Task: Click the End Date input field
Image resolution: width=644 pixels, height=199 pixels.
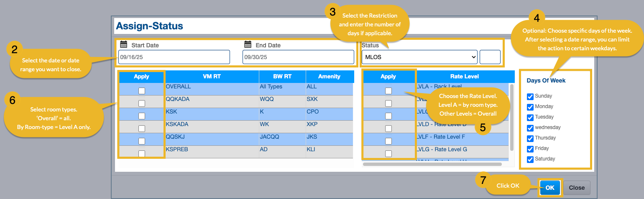Action: 298,57
